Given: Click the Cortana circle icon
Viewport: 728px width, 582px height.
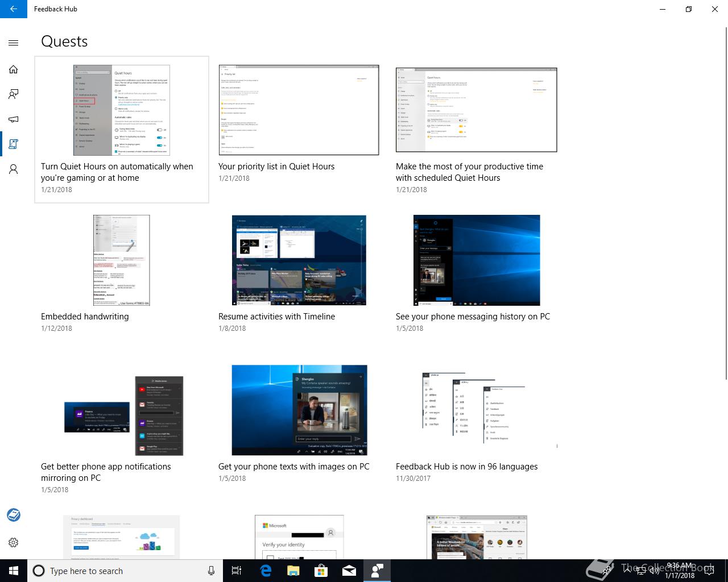Looking at the screenshot, I should click(x=39, y=571).
